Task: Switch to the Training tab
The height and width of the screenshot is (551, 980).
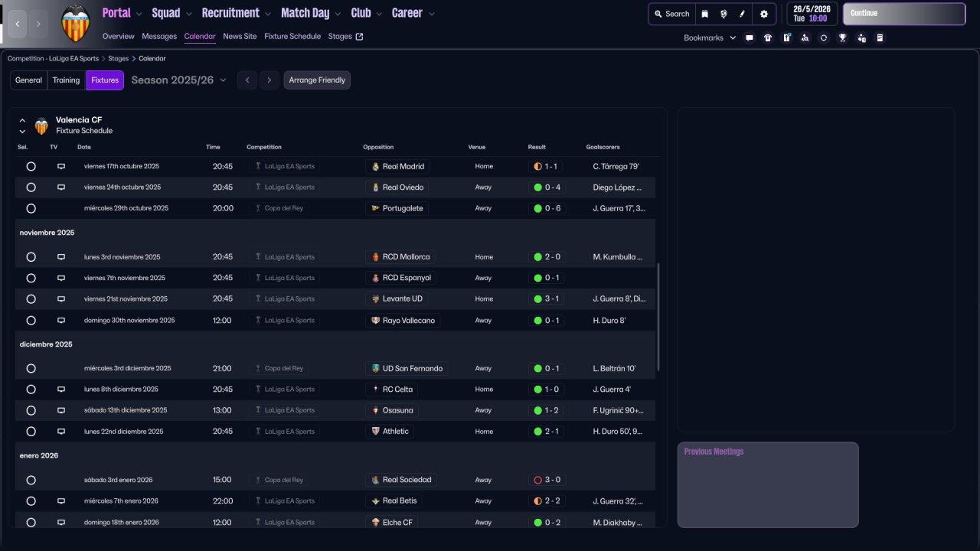Action: pyautogui.click(x=66, y=80)
